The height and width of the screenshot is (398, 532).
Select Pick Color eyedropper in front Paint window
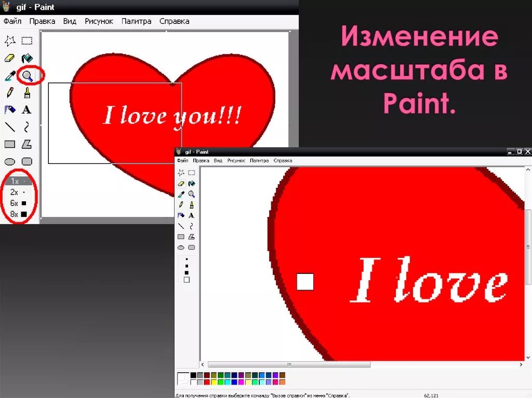(181, 194)
